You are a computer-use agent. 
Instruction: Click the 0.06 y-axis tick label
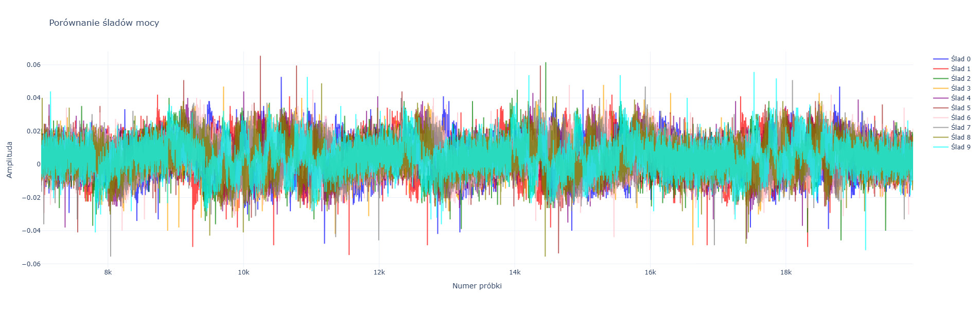pos(33,65)
